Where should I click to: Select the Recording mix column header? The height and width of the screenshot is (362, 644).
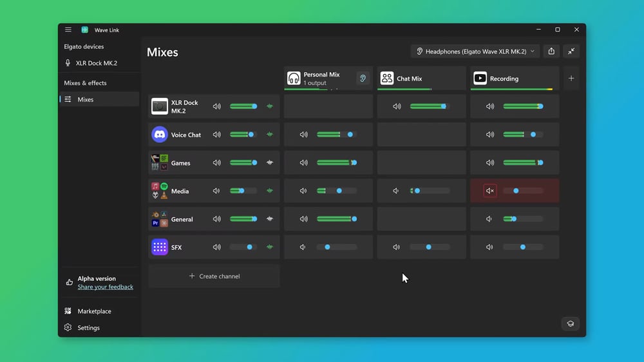tap(515, 79)
